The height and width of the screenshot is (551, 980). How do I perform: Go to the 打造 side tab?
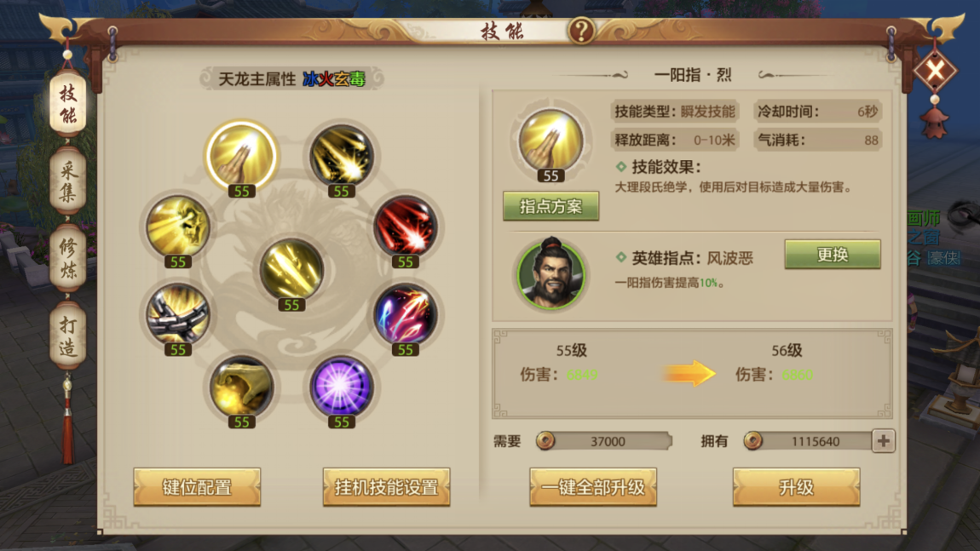tap(67, 336)
